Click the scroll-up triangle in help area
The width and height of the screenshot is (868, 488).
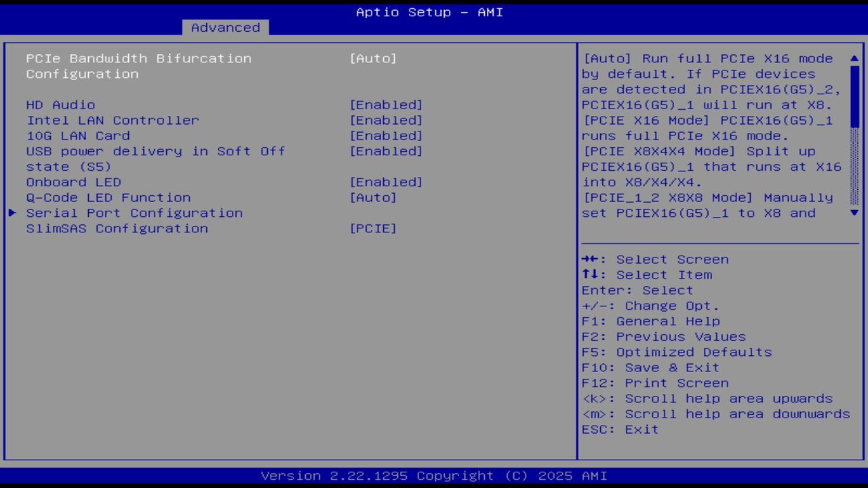coord(854,58)
